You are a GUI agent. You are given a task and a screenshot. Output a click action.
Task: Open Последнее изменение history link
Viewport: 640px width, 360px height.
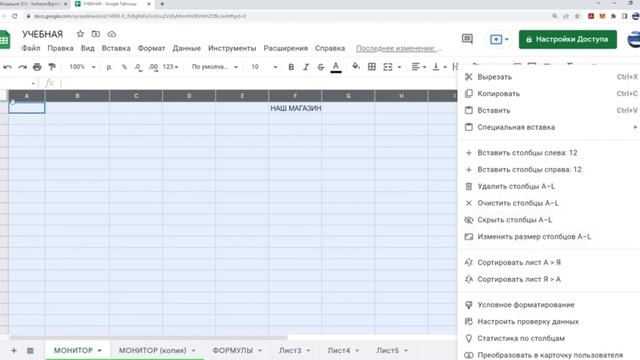[398, 49]
